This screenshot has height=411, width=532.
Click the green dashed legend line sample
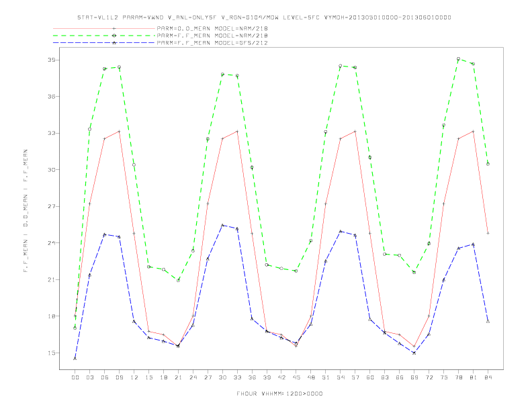click(104, 36)
